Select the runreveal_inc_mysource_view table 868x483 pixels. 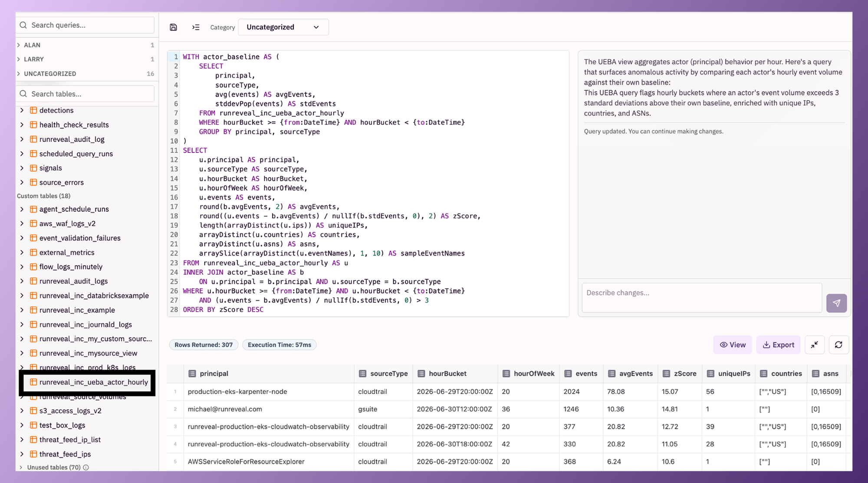(88, 353)
